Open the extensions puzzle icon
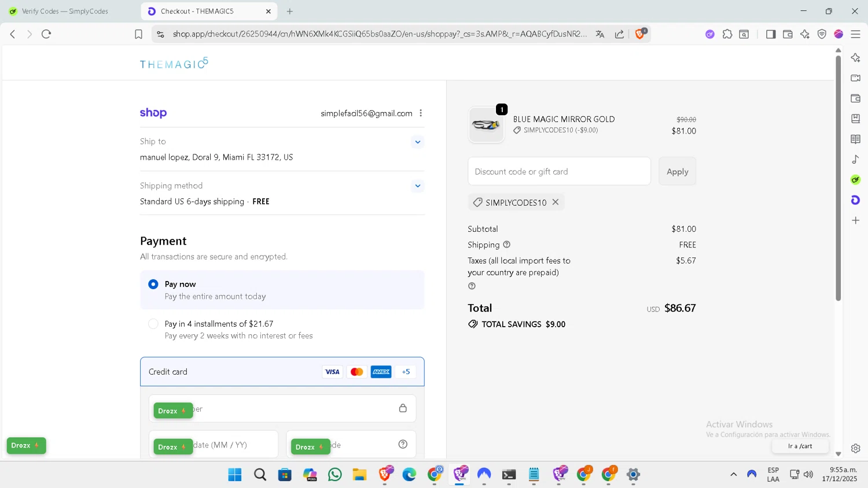Screen dimensions: 868x488 pos(727,34)
